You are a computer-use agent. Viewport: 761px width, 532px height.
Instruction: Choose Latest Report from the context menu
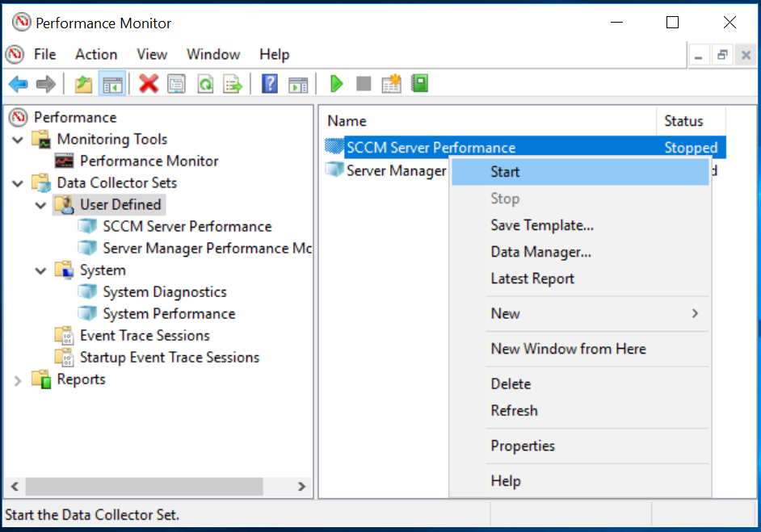coord(581,279)
